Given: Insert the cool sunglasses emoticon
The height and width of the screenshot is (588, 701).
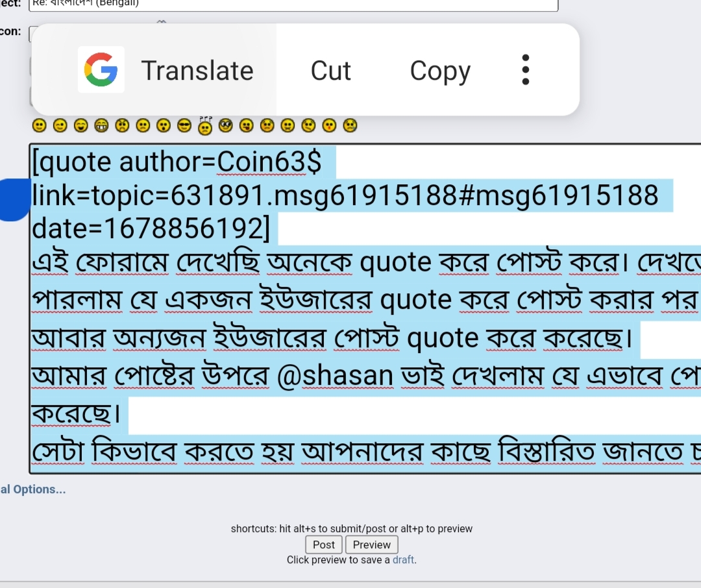Looking at the screenshot, I should coord(184,126).
